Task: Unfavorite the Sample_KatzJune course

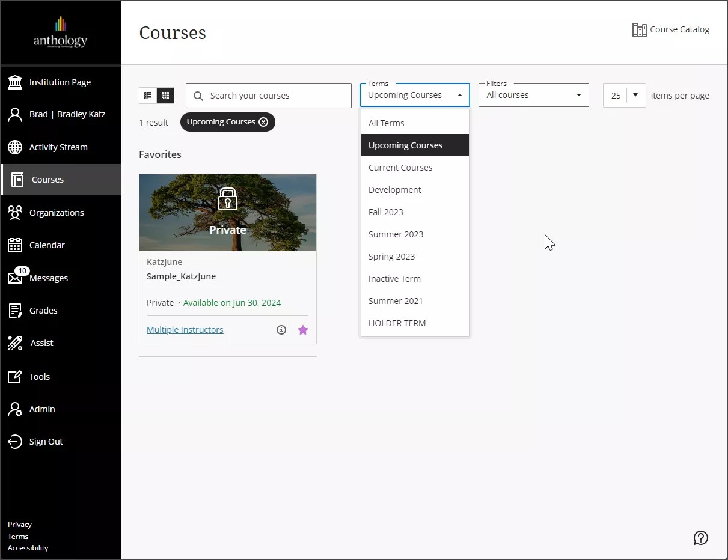Action: 302,329
